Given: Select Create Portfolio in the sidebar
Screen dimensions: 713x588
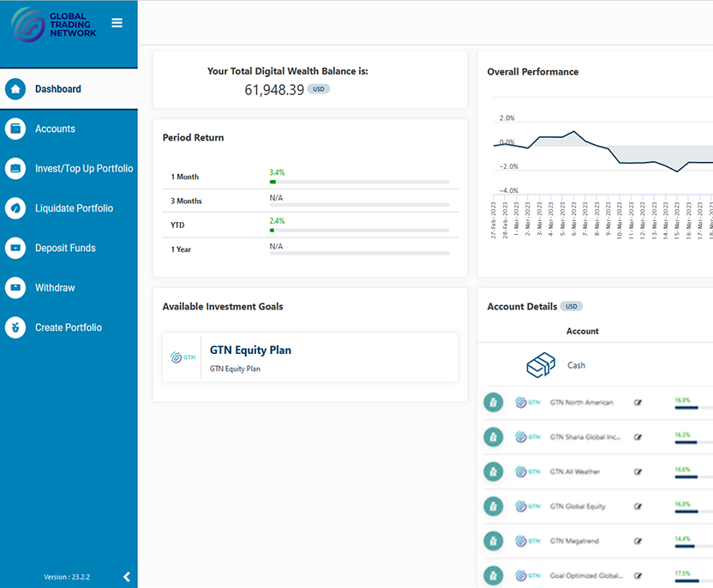Looking at the screenshot, I should pyautogui.click(x=69, y=327).
